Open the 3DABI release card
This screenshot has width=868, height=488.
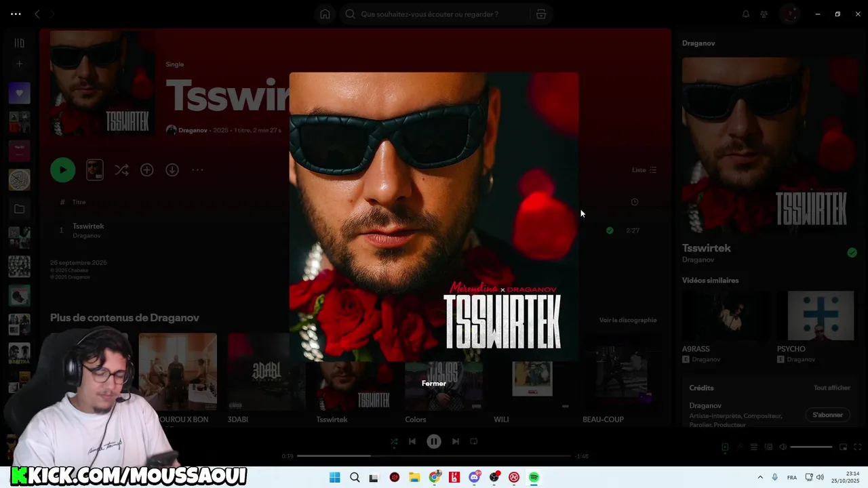tap(267, 378)
